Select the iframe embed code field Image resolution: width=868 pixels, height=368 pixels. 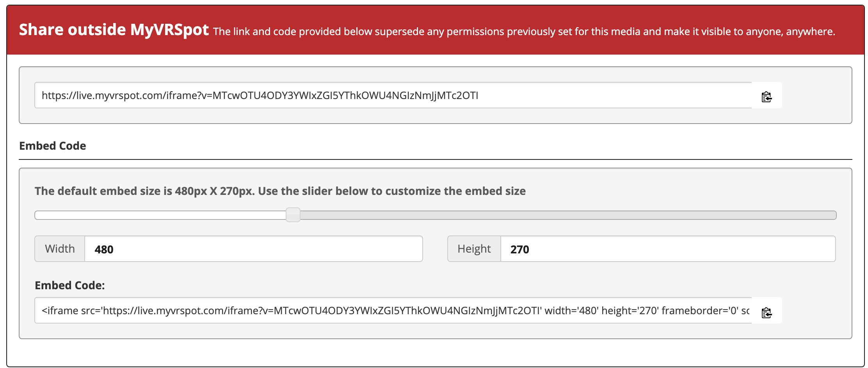click(x=393, y=311)
